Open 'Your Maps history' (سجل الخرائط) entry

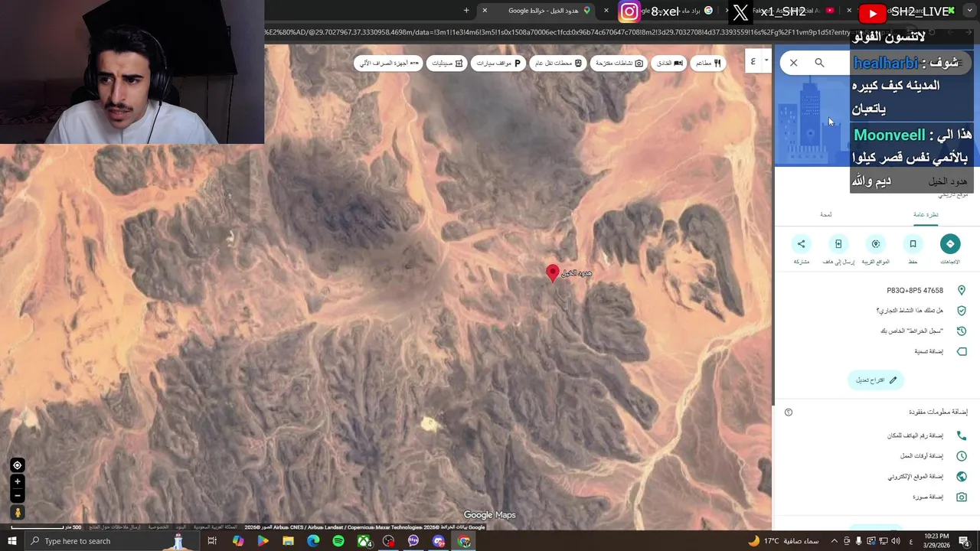coord(912,331)
